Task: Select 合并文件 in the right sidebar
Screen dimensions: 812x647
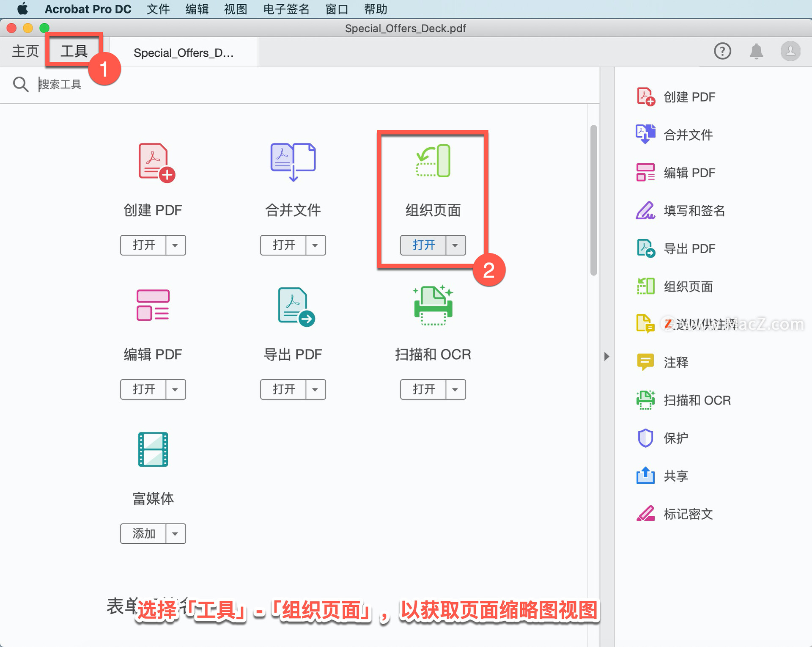Action: point(674,135)
